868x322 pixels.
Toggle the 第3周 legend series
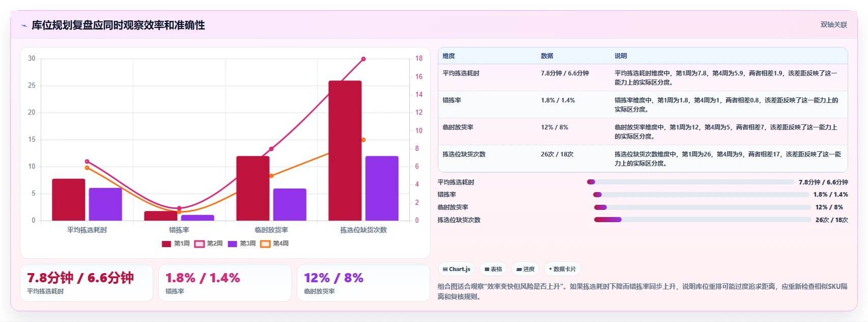(x=242, y=244)
